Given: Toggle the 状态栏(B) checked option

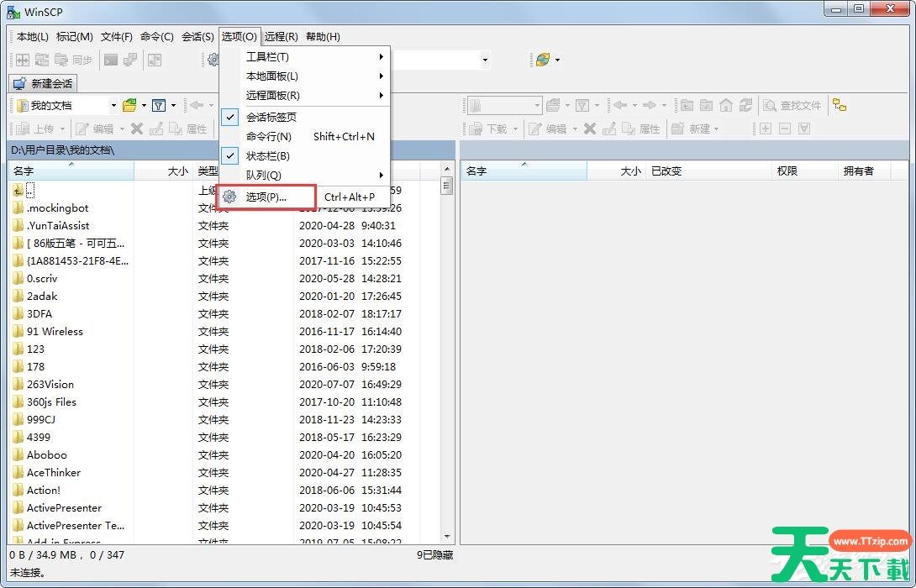Looking at the screenshot, I should tap(267, 155).
